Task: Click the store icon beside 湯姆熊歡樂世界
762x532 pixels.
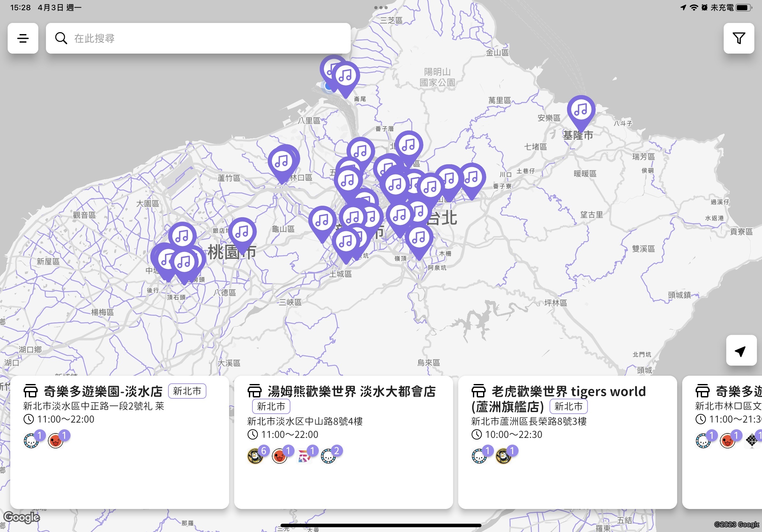Action: 255,391
